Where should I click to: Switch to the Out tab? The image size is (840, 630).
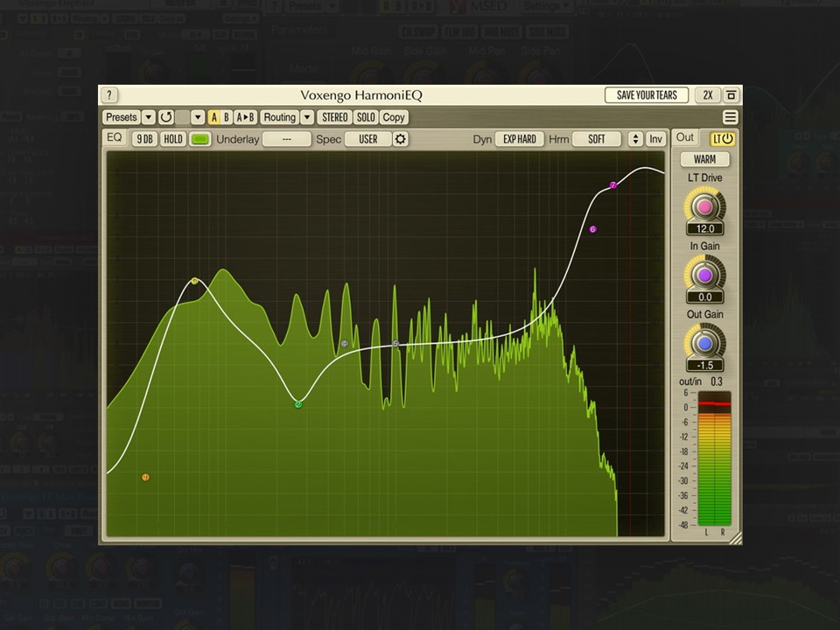(684, 137)
